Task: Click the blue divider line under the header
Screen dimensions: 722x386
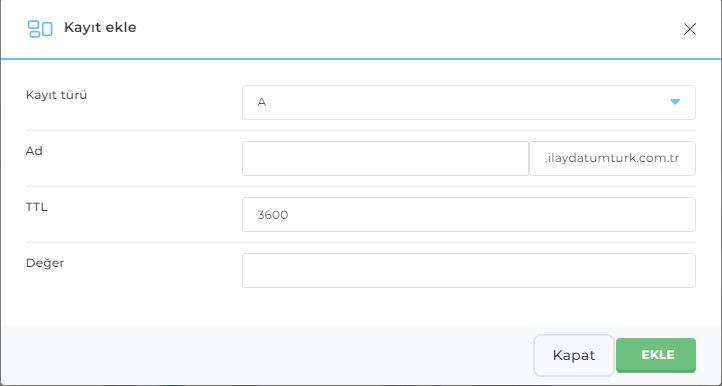Action: (361, 59)
